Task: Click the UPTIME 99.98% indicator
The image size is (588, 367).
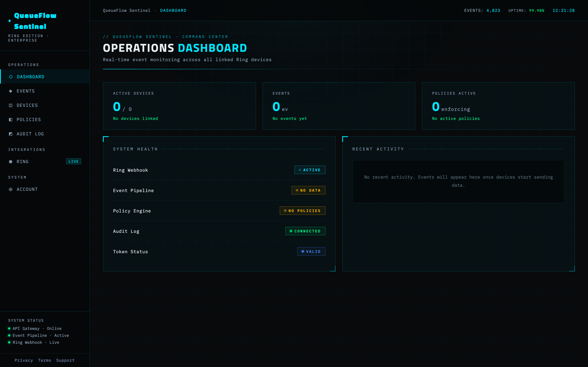Action: click(527, 10)
